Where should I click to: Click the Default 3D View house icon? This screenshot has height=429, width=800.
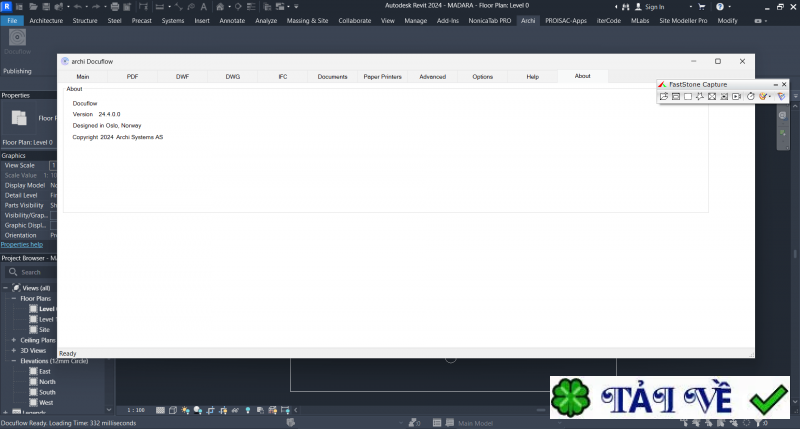click(x=220, y=7)
